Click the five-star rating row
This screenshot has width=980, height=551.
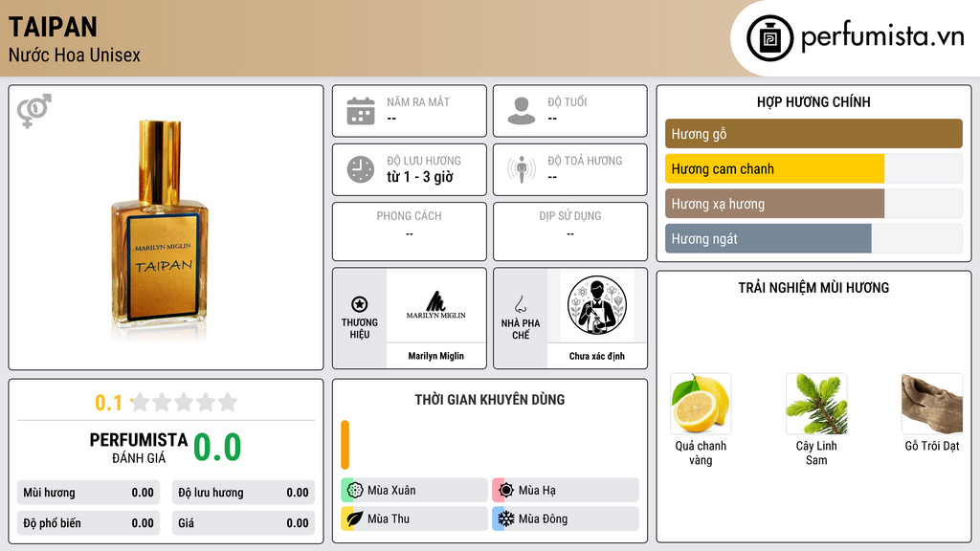(x=184, y=402)
